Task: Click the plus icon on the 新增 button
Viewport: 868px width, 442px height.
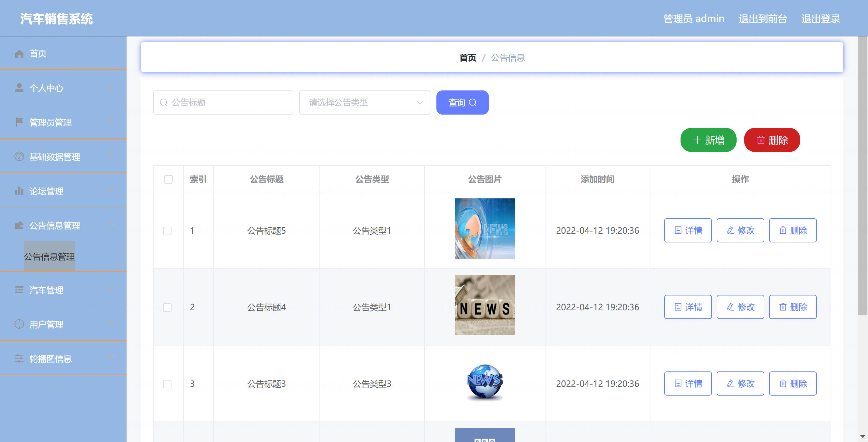Action: pos(697,140)
